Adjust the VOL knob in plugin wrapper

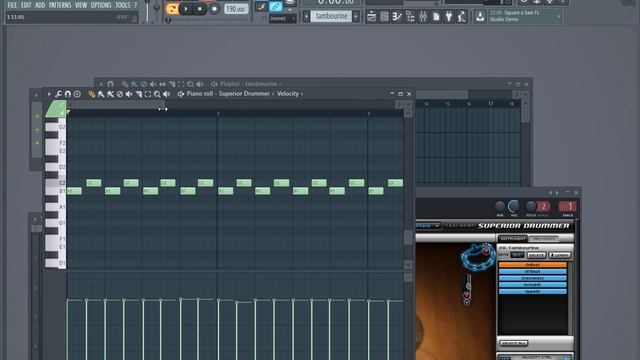point(514,206)
